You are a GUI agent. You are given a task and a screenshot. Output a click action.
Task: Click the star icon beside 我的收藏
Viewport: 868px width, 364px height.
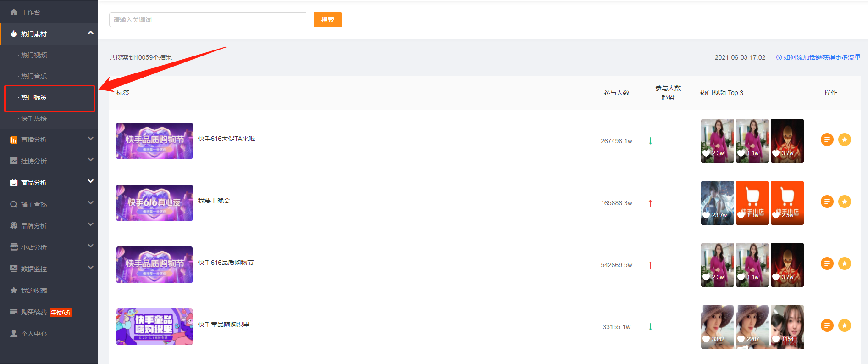point(14,290)
